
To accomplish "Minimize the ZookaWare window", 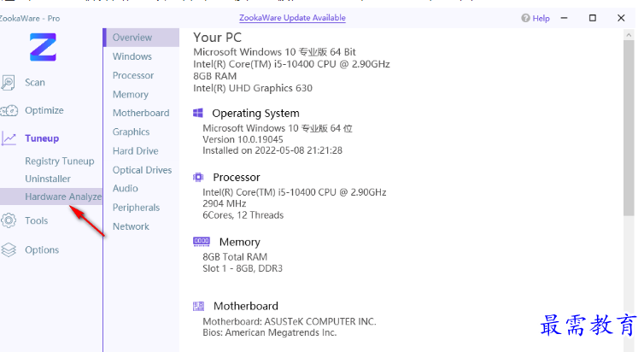I will click(x=564, y=18).
